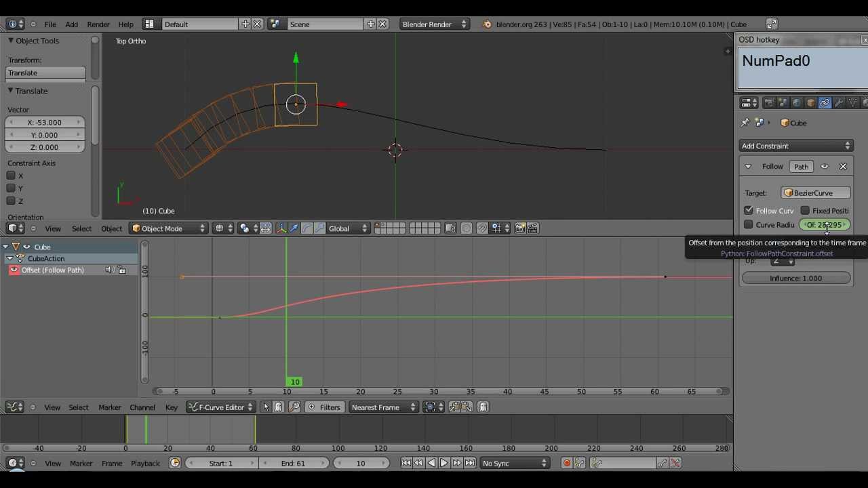868x488 pixels.
Task: Open the Key menu in F-Curve editor
Action: (x=172, y=407)
